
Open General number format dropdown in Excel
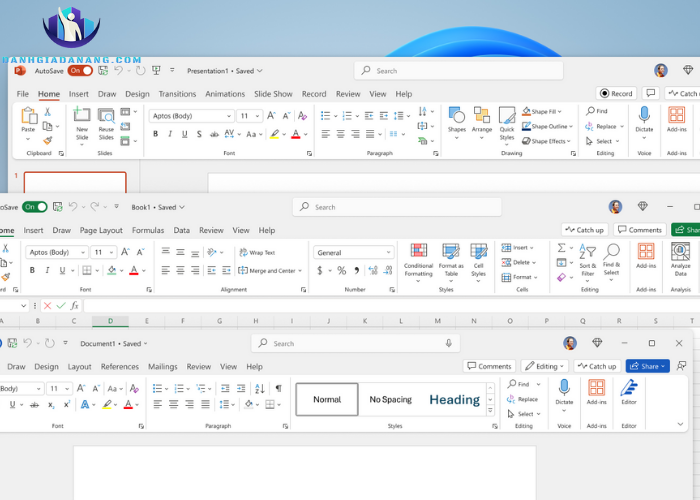388,252
